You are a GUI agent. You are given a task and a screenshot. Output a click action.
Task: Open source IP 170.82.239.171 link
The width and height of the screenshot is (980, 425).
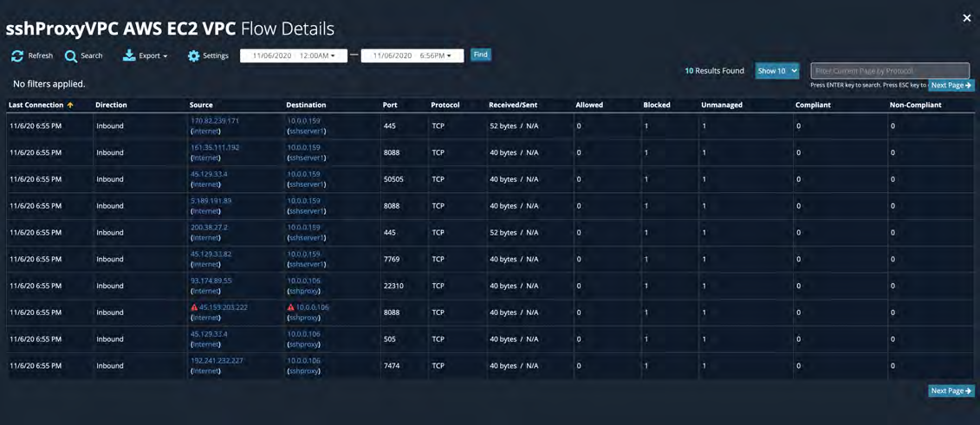[215, 120]
